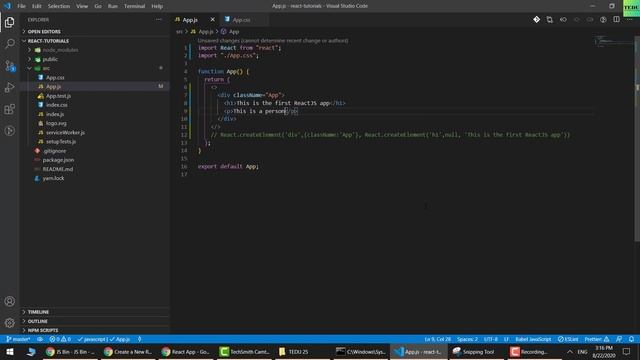Click the feedback icon in status bar
Image resolution: width=640 pixels, height=360 pixels.
[619, 339]
